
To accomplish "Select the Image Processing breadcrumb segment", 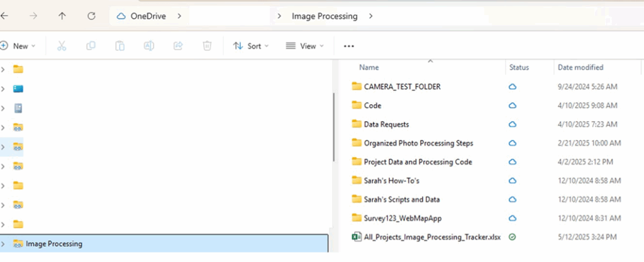I will coord(325,16).
